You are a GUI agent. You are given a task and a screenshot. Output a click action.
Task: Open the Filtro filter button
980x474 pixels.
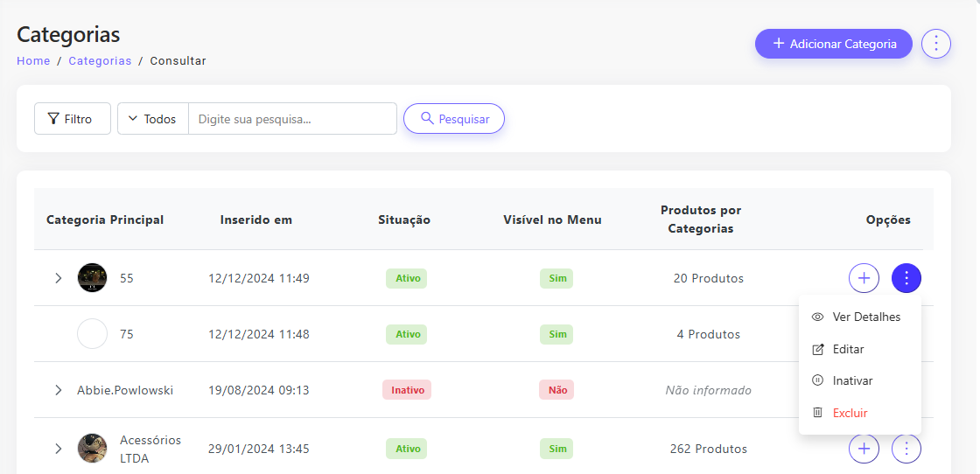click(x=72, y=119)
